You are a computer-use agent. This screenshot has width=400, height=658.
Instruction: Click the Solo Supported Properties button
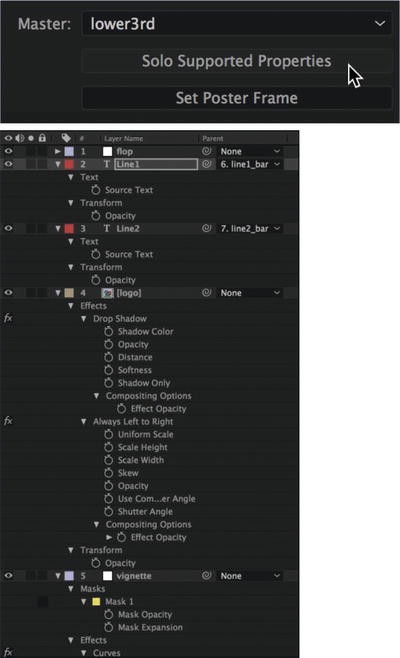[237, 61]
